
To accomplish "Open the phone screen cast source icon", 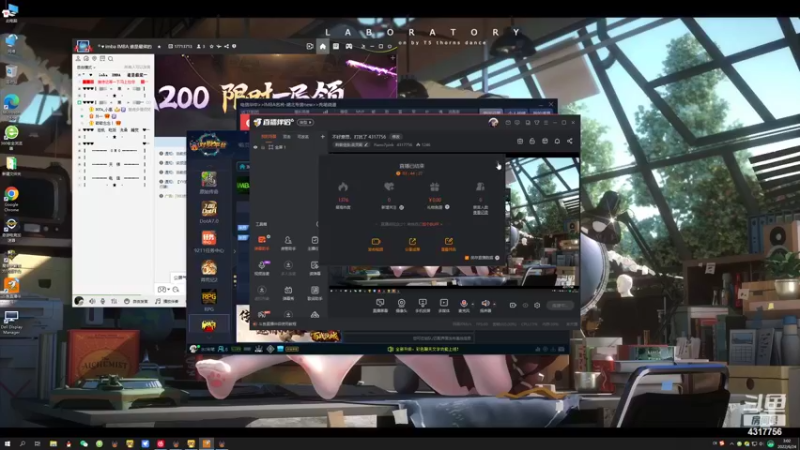I will click(422, 303).
